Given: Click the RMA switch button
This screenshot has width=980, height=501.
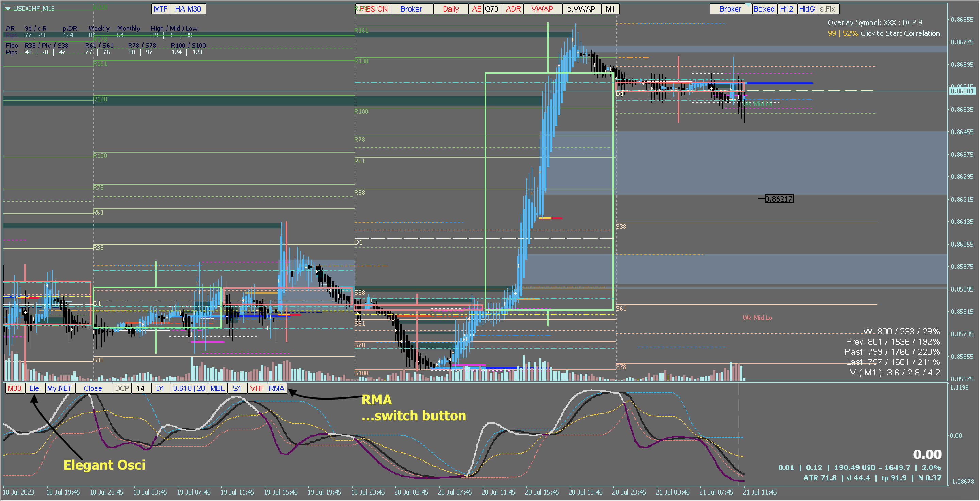Looking at the screenshot, I should [277, 388].
